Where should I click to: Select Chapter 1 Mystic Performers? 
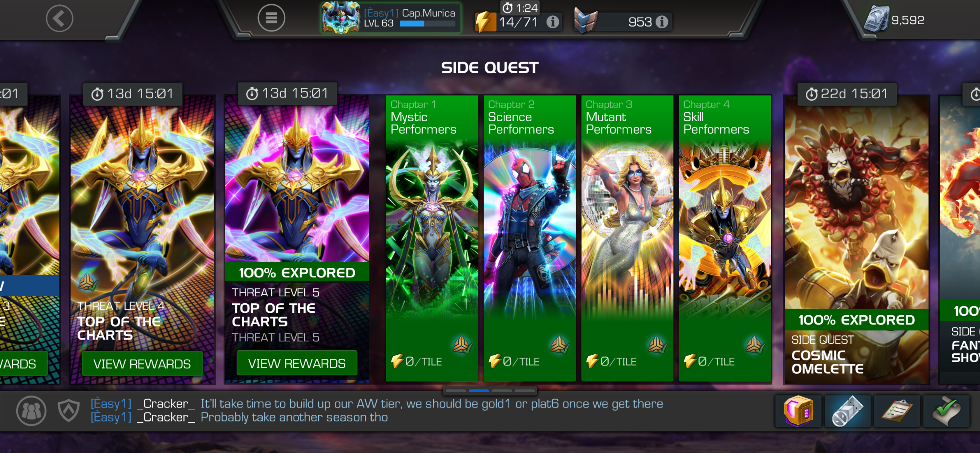click(x=432, y=238)
